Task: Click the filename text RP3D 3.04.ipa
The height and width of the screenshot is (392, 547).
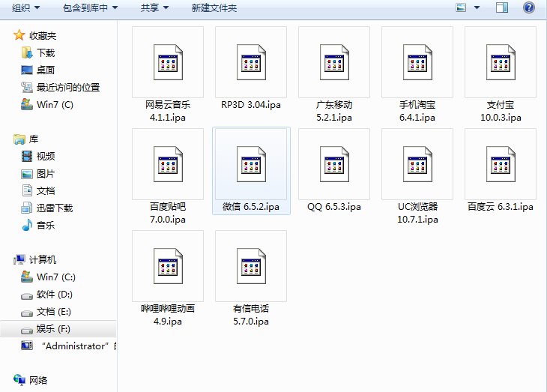Action: [x=251, y=105]
